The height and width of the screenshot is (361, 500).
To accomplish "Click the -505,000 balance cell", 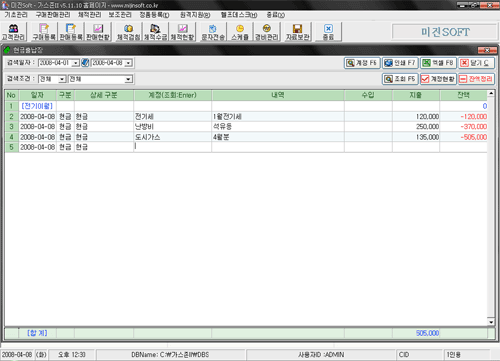I will click(464, 137).
